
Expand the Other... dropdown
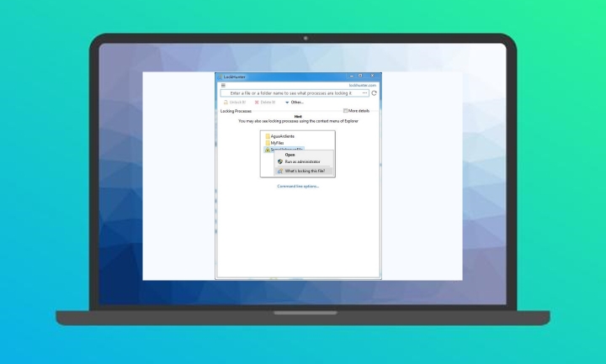click(295, 103)
